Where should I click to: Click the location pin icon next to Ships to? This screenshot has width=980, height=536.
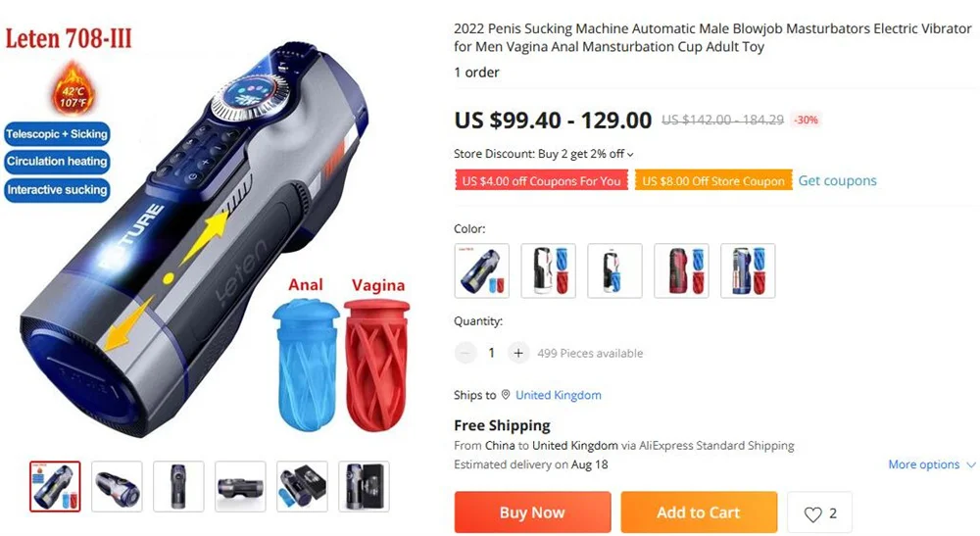[x=506, y=395]
